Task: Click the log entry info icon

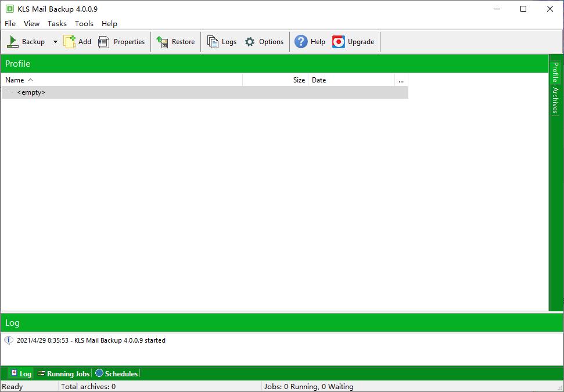Action: (x=9, y=340)
